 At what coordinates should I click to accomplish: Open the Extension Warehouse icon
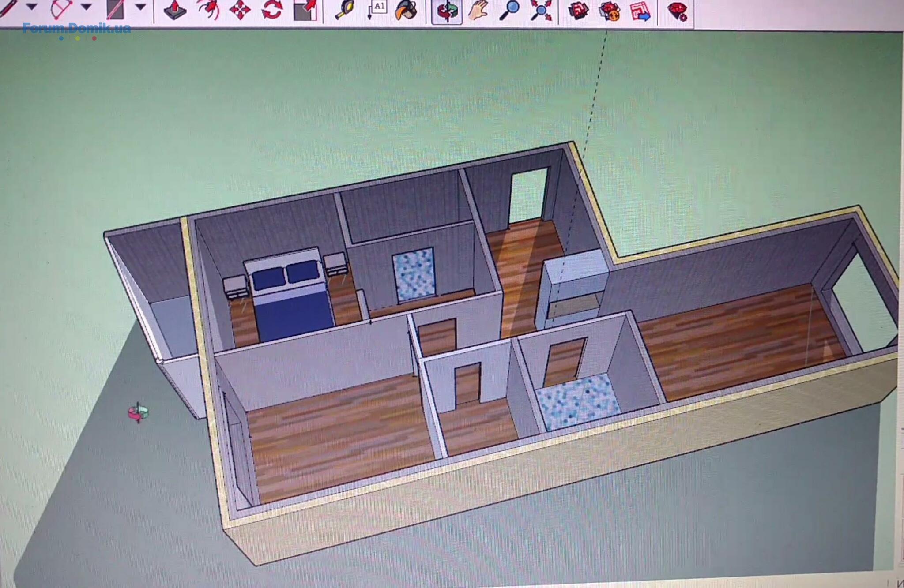pos(610,11)
